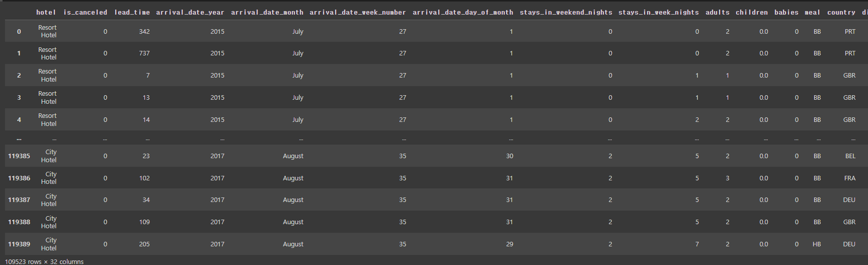Select the arrival_date_month column header
The width and height of the screenshot is (868, 265).
pyautogui.click(x=267, y=12)
